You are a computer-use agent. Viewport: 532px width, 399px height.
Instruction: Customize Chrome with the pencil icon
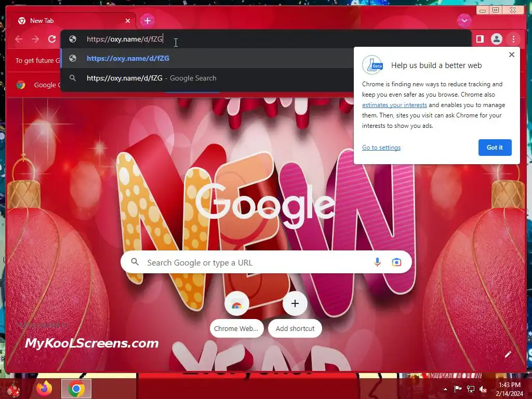[x=508, y=354]
